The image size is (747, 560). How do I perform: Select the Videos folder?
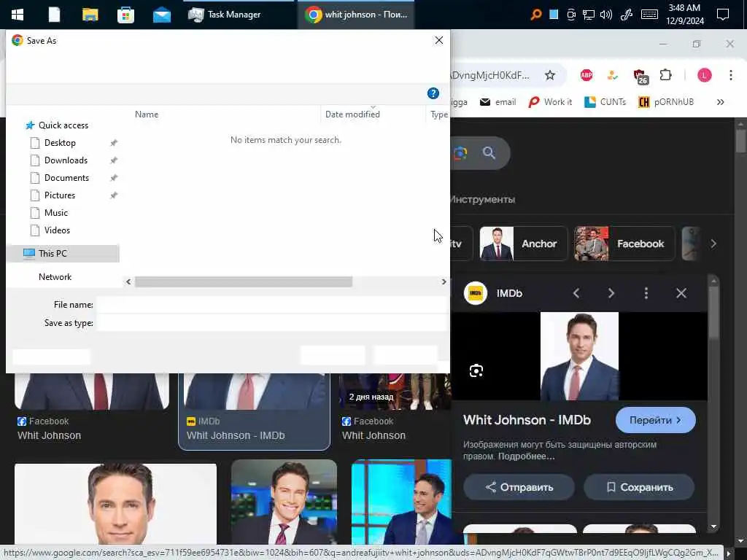(57, 230)
